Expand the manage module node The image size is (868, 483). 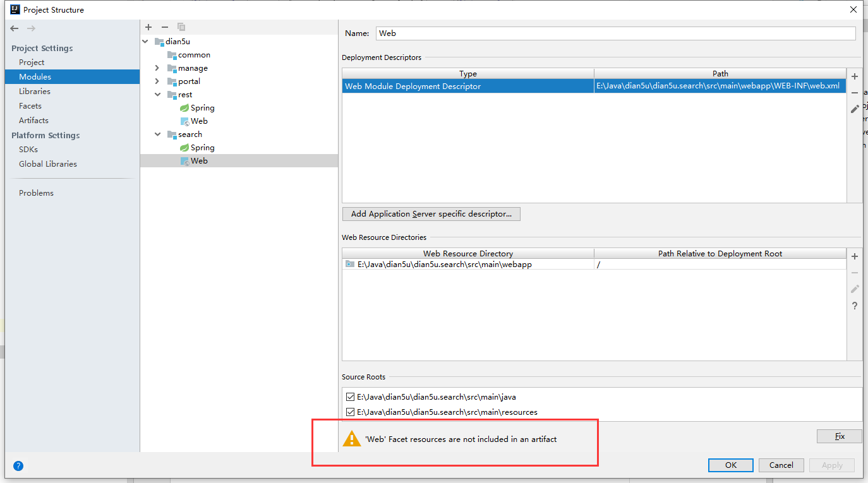[157, 68]
